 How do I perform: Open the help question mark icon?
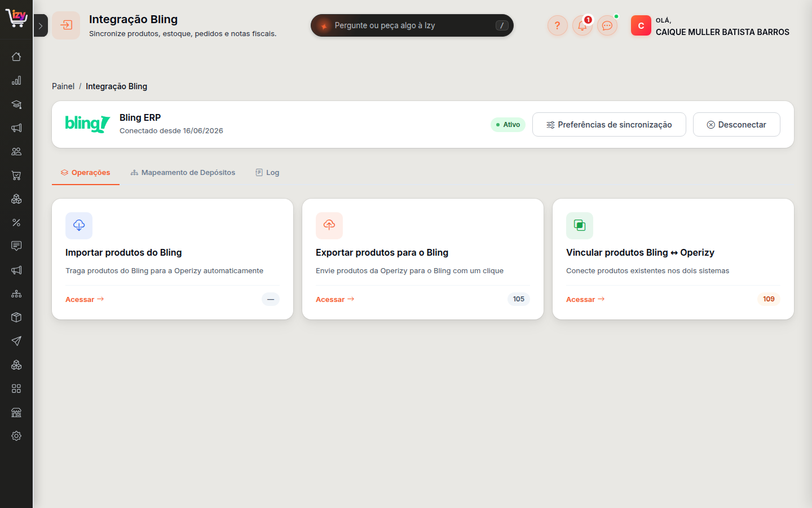(558, 25)
